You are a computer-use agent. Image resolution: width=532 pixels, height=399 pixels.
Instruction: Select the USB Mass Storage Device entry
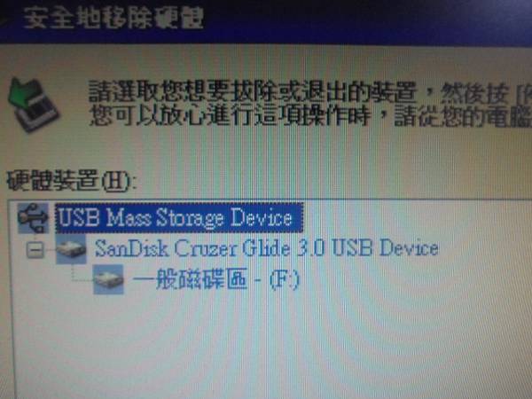[179, 217]
